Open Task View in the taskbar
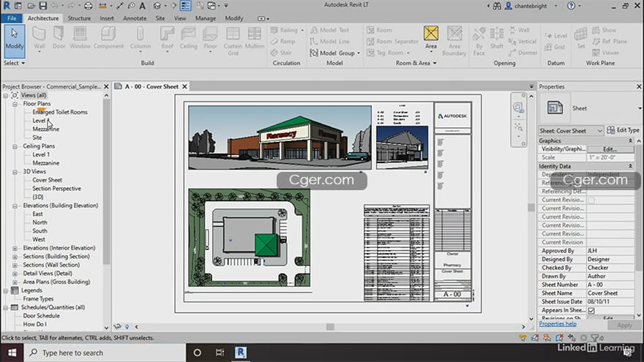The width and height of the screenshot is (644, 362). point(220,352)
